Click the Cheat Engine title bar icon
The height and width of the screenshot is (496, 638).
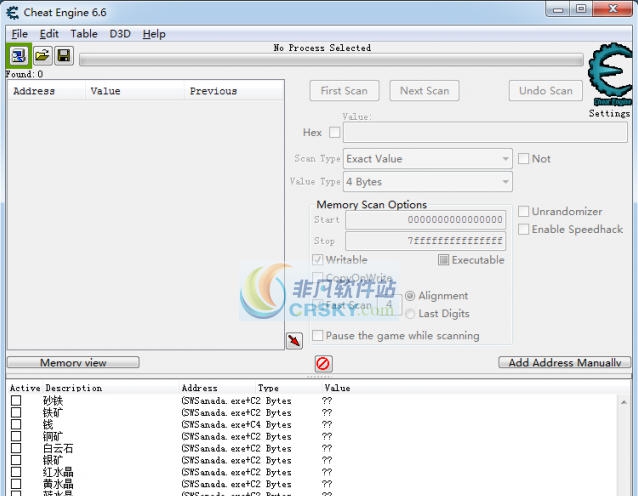click(13, 13)
